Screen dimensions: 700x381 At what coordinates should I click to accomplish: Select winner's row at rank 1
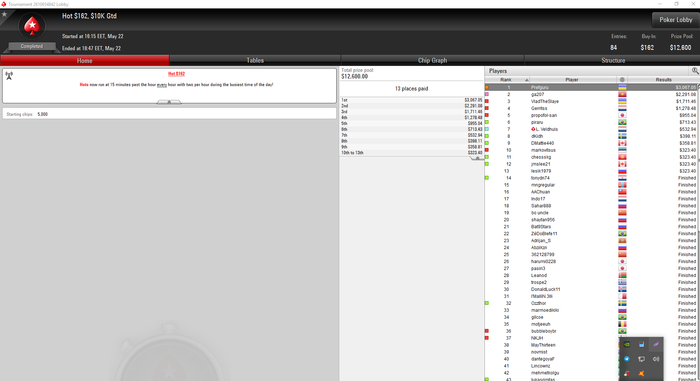point(592,88)
